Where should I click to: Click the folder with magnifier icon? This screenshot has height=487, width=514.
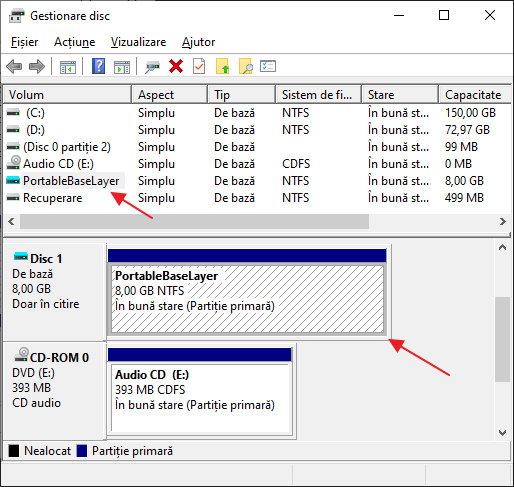(x=246, y=66)
